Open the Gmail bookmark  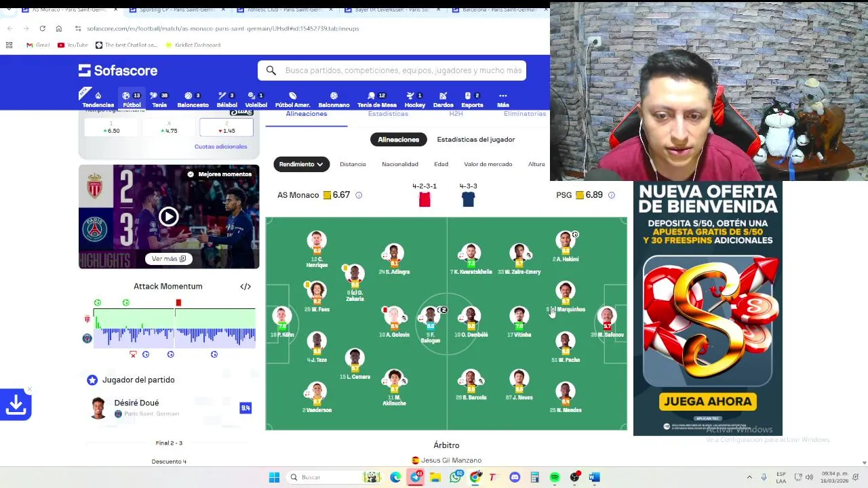37,45
